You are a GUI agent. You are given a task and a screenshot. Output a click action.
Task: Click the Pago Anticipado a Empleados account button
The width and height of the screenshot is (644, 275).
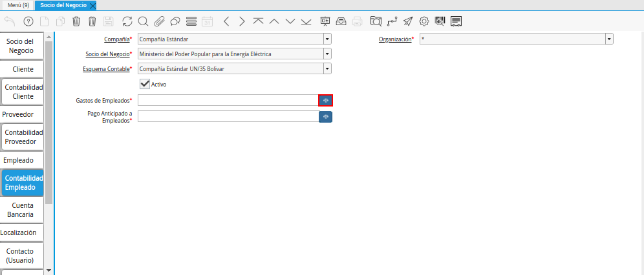coord(326,117)
